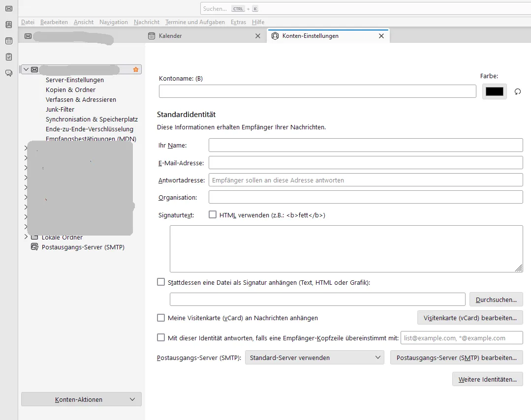Reset account color with the circular arrow icon
The image size is (531, 420).
[x=517, y=91]
